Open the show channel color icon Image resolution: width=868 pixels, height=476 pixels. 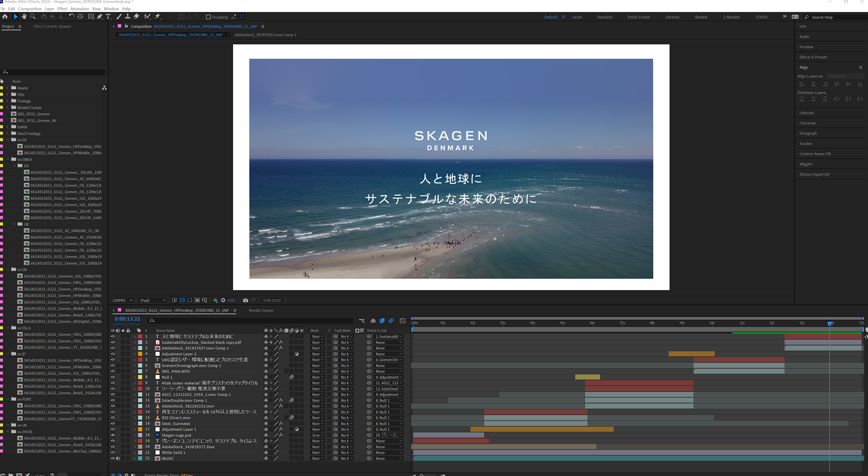(x=215, y=300)
